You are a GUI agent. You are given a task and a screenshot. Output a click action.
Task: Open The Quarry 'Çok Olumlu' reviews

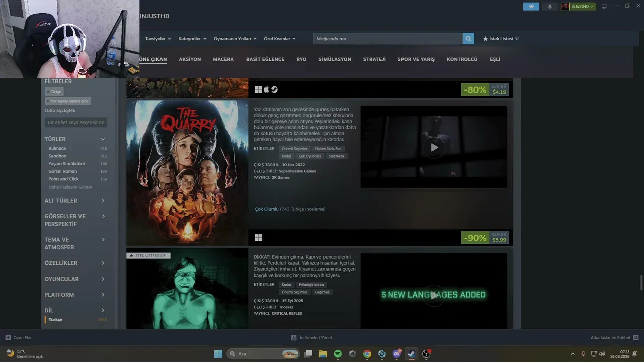pos(290,209)
